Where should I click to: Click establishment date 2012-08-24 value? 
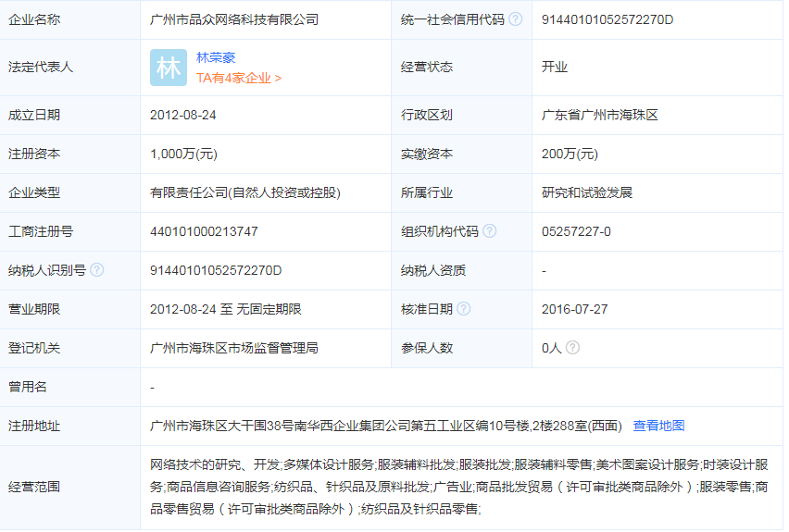click(x=182, y=115)
